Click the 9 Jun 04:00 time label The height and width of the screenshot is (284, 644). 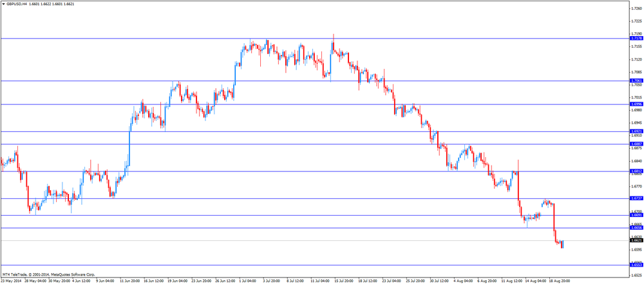pos(106,281)
